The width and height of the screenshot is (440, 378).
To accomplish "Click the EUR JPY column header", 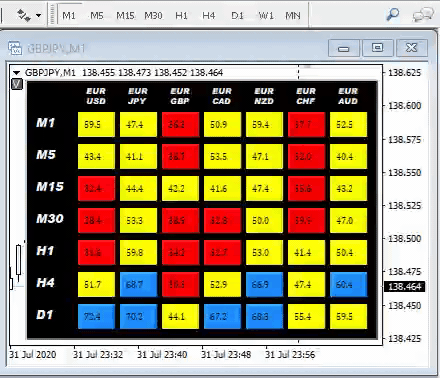I will coord(138,96).
